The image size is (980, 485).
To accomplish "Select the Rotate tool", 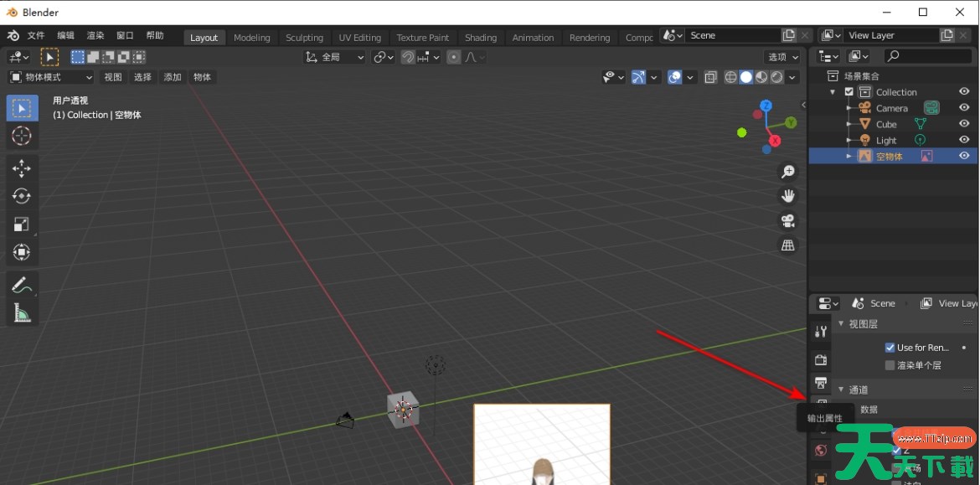I will (x=22, y=196).
